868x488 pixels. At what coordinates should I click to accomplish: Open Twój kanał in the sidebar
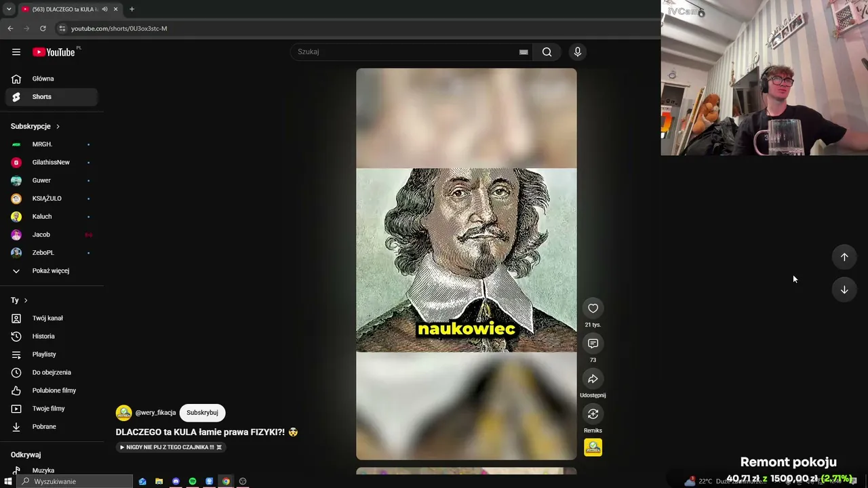click(x=52, y=319)
